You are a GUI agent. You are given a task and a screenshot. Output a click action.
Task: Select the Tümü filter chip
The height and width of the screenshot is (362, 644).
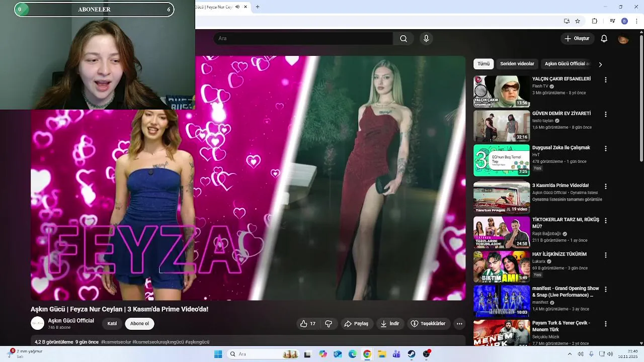coord(484,64)
